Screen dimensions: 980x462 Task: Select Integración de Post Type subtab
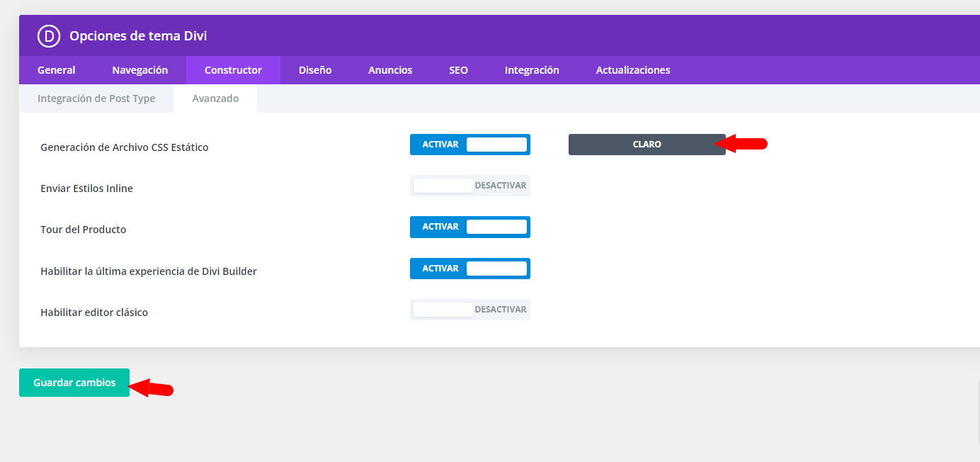pos(96,98)
